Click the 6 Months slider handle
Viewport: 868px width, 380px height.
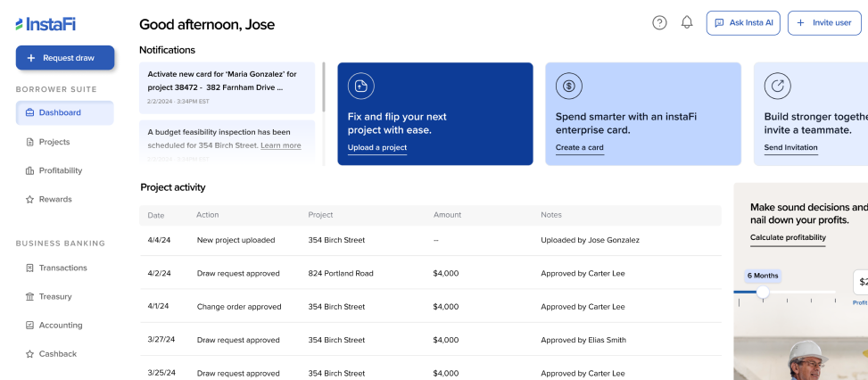click(763, 292)
